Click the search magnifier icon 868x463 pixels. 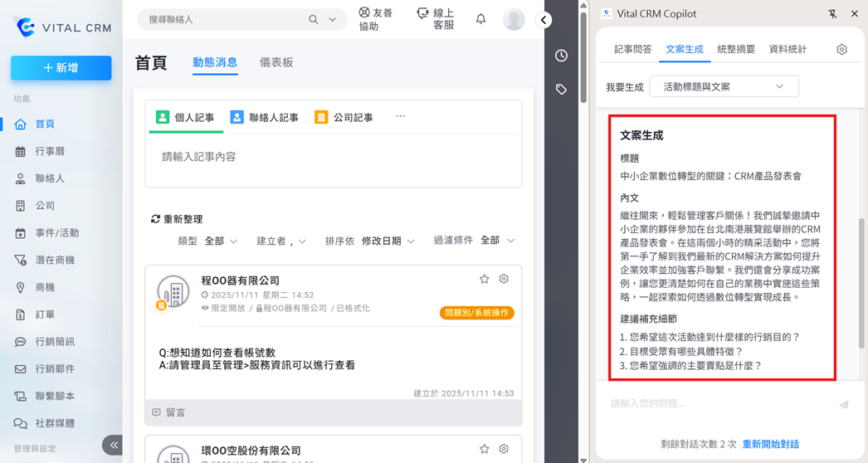[314, 19]
